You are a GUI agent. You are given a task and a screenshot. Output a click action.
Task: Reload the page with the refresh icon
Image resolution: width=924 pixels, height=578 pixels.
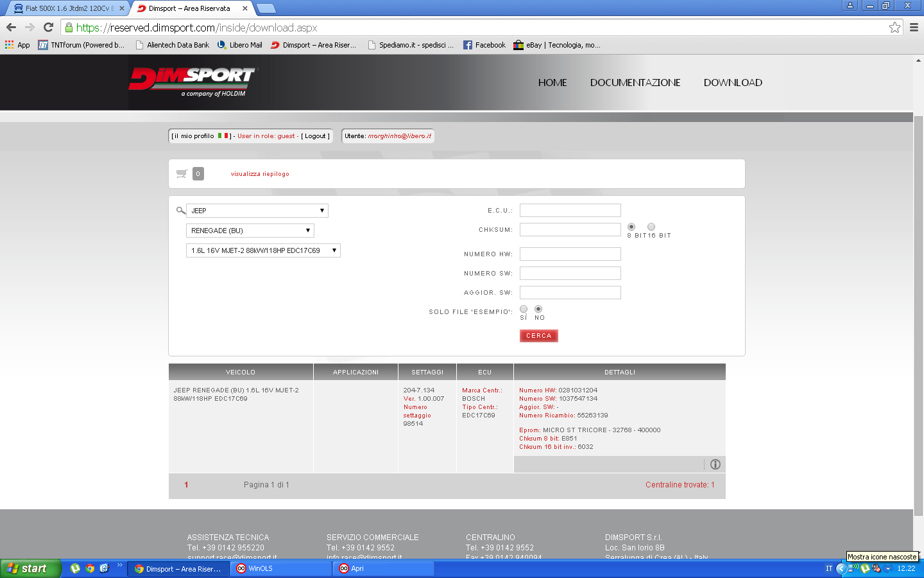pos(48,28)
